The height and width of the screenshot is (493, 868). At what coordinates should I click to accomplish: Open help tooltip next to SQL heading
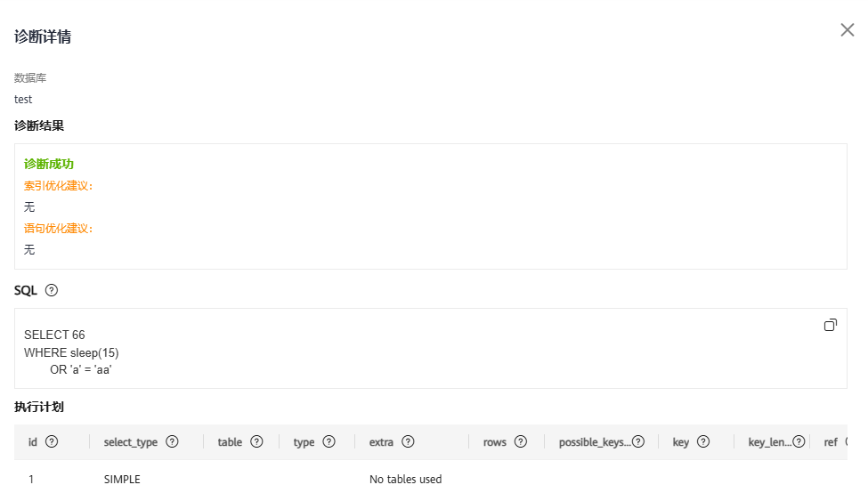[x=52, y=290]
